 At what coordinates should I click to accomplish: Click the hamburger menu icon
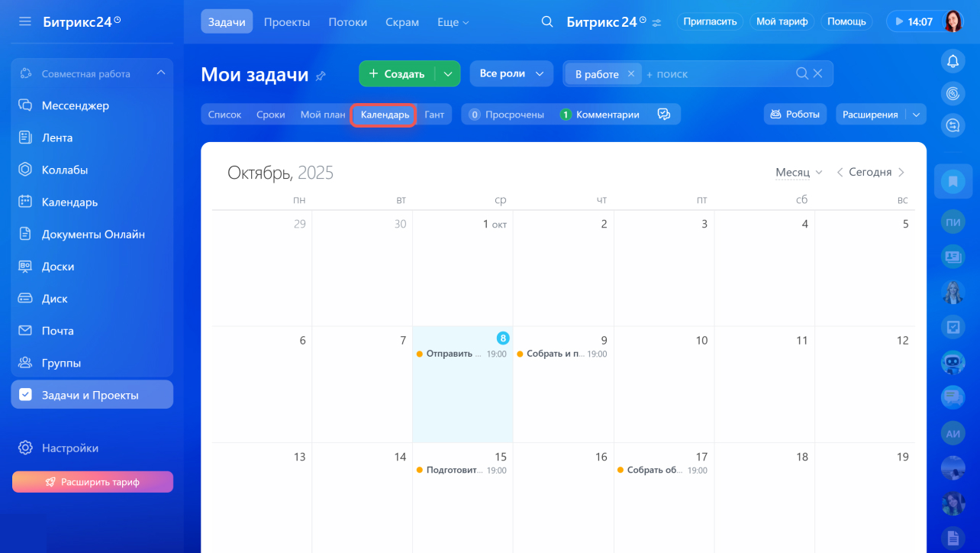[x=25, y=21]
